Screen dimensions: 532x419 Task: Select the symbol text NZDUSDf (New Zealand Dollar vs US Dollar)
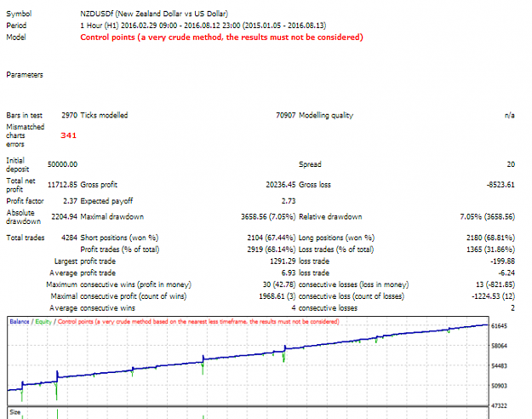pos(154,14)
